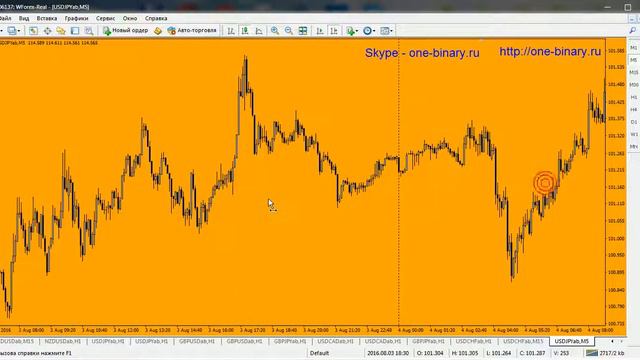
Task: Switch chart to line chart icon
Action: [259, 31]
